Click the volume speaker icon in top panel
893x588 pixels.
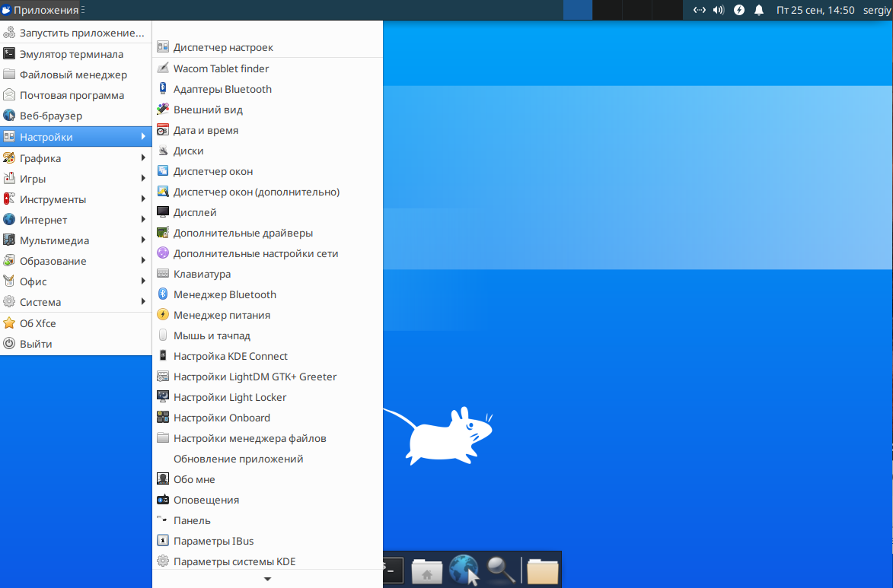719,10
